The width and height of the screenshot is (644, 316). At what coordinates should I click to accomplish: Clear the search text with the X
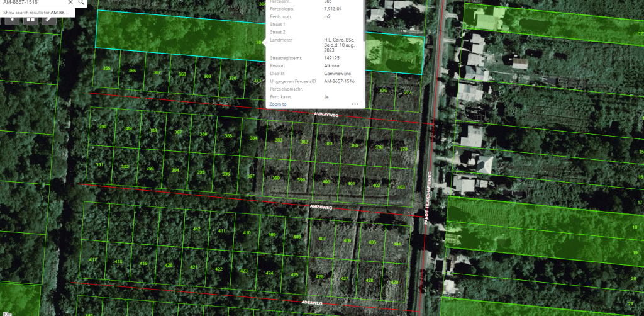pos(70,3)
